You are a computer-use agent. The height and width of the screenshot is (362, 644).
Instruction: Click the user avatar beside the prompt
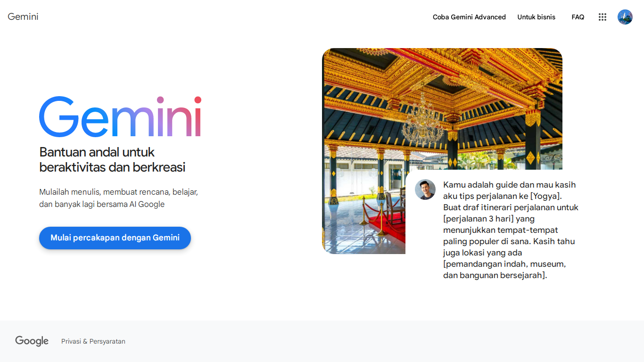coord(425,189)
